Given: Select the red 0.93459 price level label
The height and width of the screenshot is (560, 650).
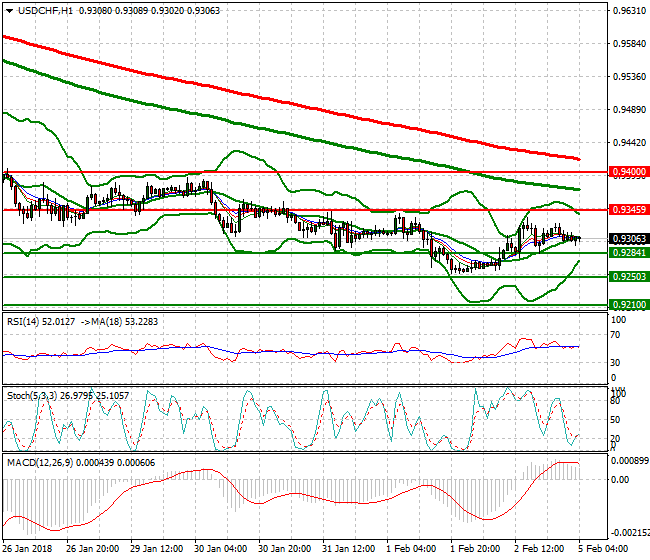Looking at the screenshot, I should point(629,210).
